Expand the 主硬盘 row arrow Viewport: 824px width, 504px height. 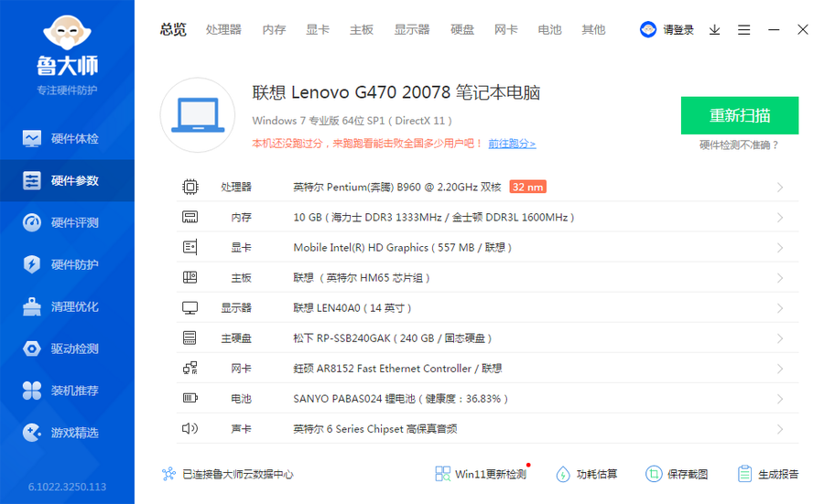click(x=780, y=338)
